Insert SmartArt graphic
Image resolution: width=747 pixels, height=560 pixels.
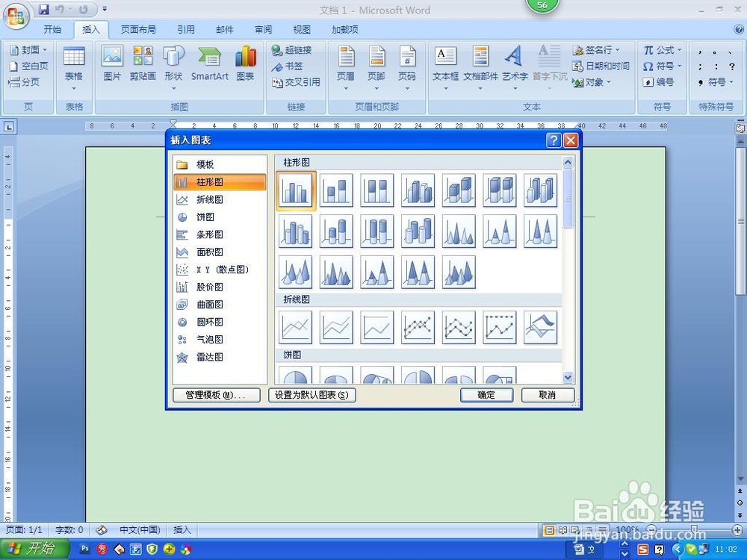(210, 63)
